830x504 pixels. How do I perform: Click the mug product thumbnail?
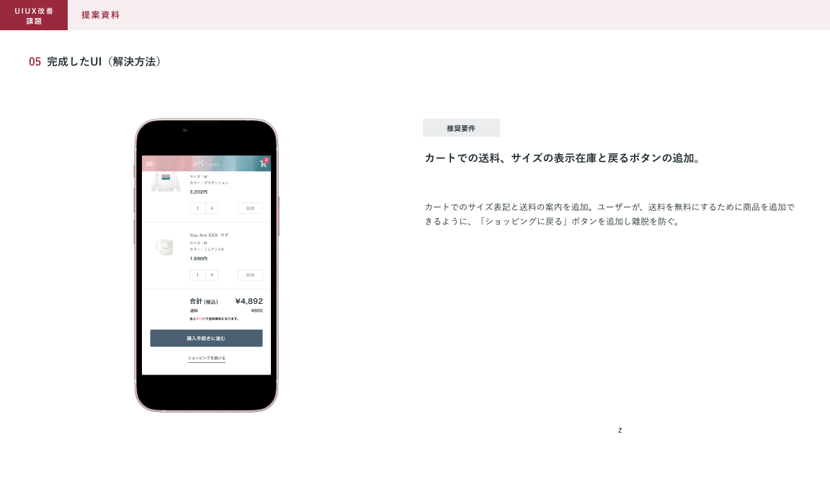coord(165,248)
